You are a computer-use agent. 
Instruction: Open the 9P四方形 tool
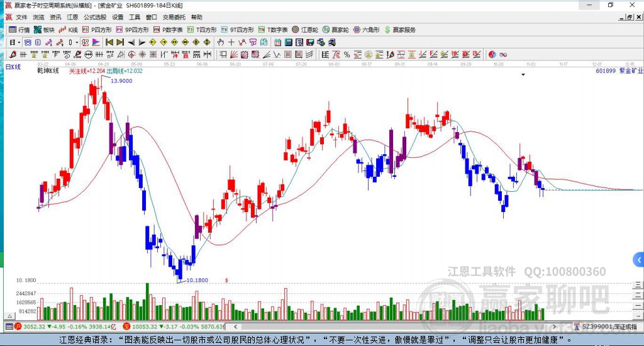tap(132, 30)
